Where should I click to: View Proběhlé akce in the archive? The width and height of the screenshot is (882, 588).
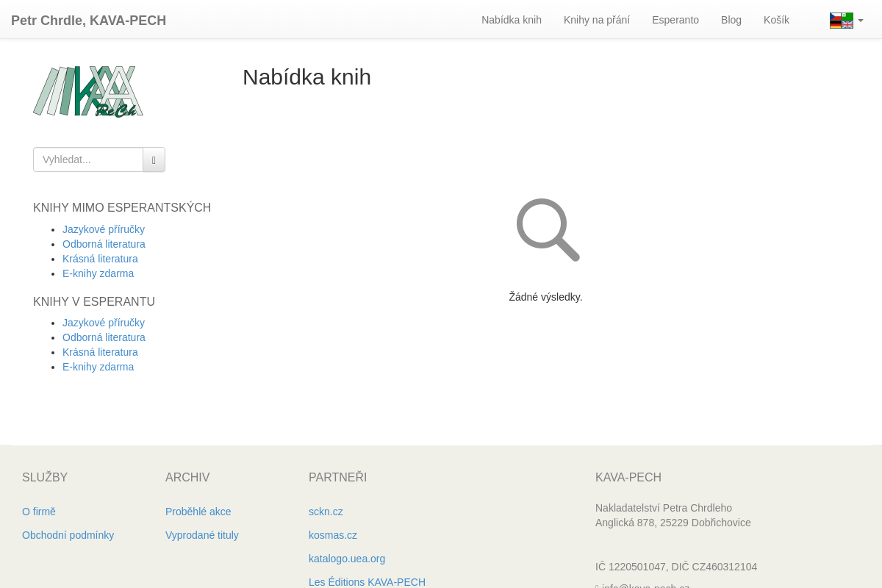198,512
